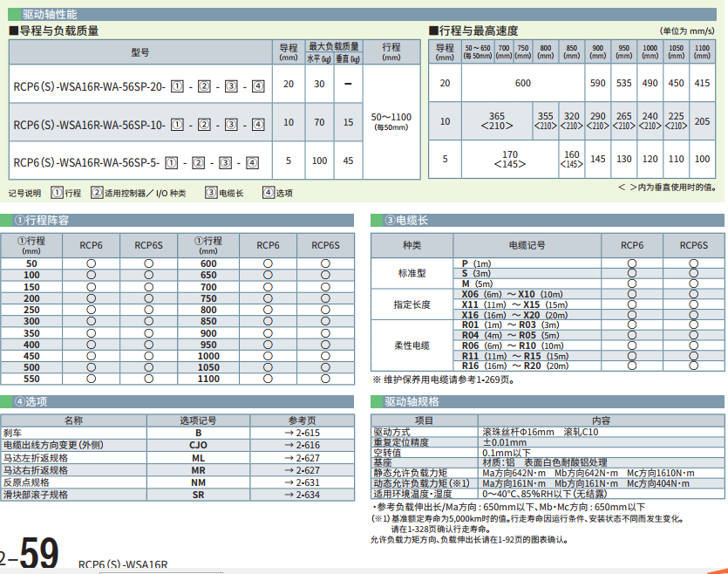
Task: Click the 型号 column header
Action: pyautogui.click(x=140, y=52)
